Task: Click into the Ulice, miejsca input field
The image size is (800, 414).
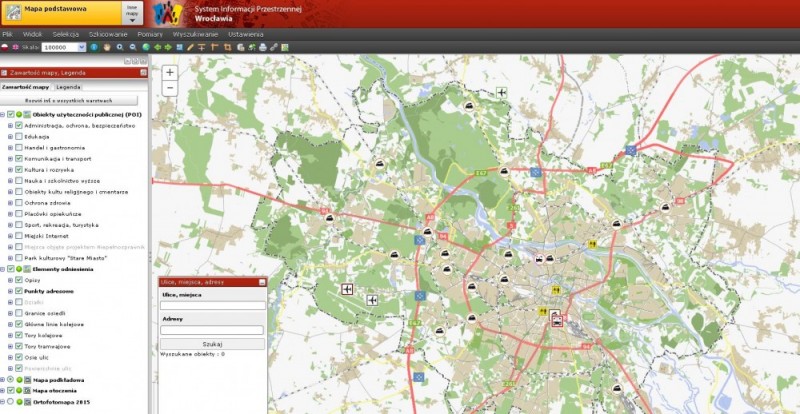Action: point(213,305)
